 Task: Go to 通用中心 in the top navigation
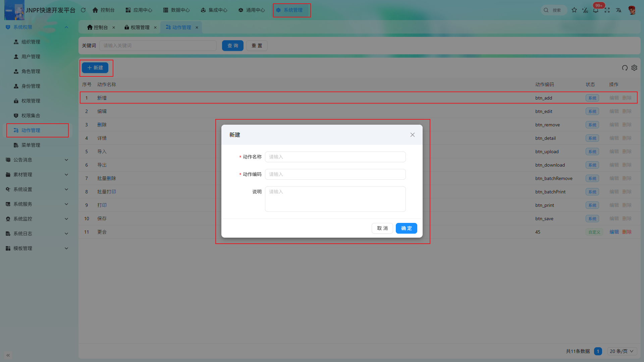coord(252,10)
